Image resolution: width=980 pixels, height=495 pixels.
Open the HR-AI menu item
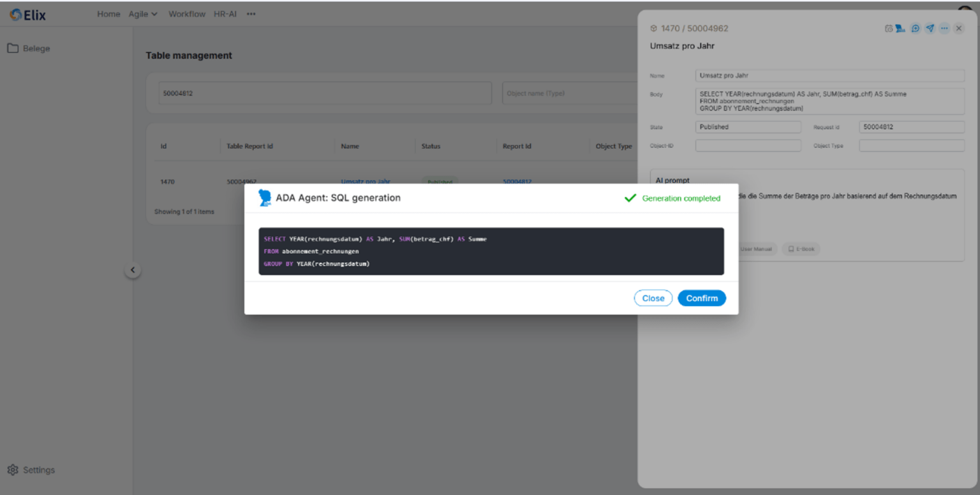[225, 14]
